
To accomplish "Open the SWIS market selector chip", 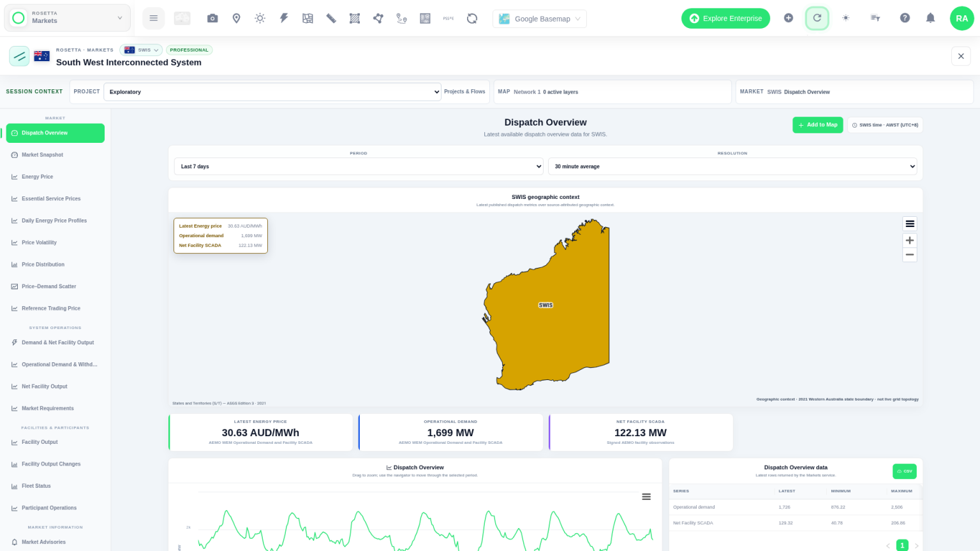I will pyautogui.click(x=141, y=50).
